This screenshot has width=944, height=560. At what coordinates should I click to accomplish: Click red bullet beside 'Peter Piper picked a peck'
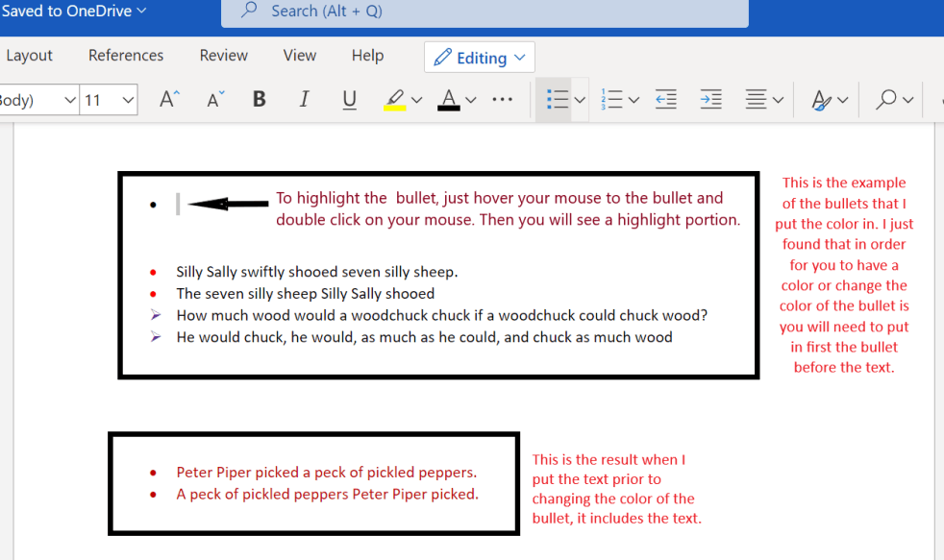pos(153,473)
